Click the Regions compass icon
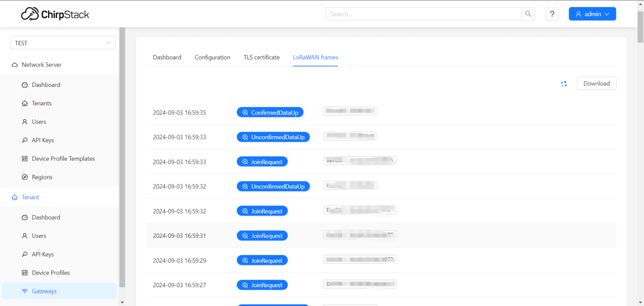The image size is (644, 306). (x=24, y=177)
